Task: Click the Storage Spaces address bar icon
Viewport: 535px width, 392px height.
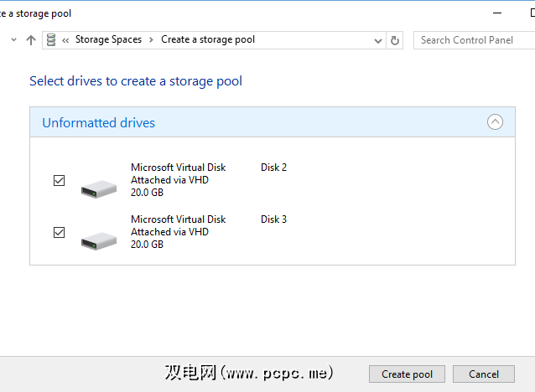Action: point(52,40)
